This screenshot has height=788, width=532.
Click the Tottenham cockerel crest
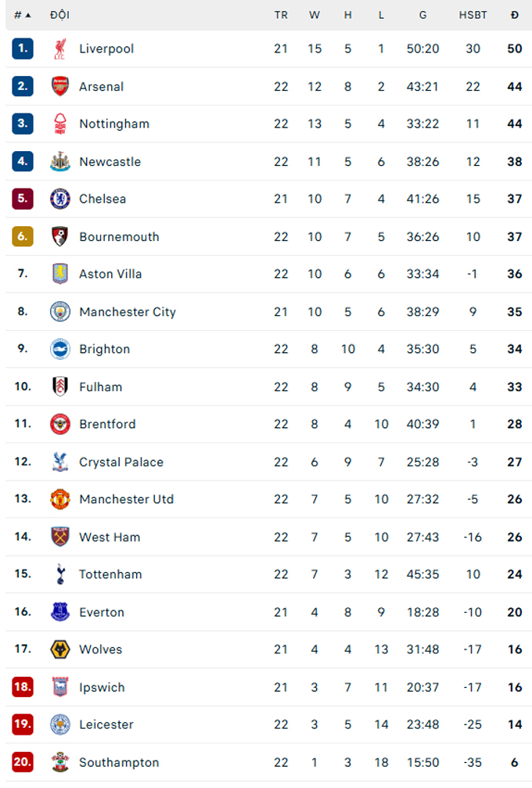[x=60, y=574]
